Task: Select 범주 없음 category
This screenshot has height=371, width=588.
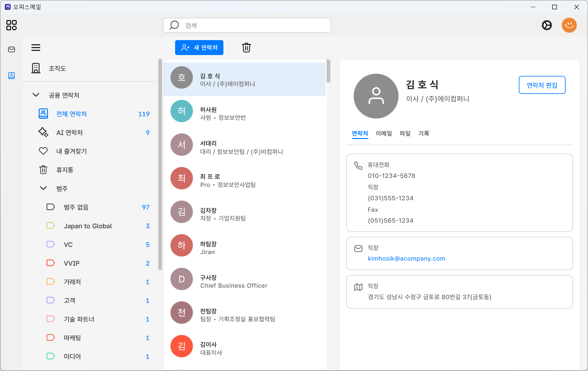Action: point(97,207)
